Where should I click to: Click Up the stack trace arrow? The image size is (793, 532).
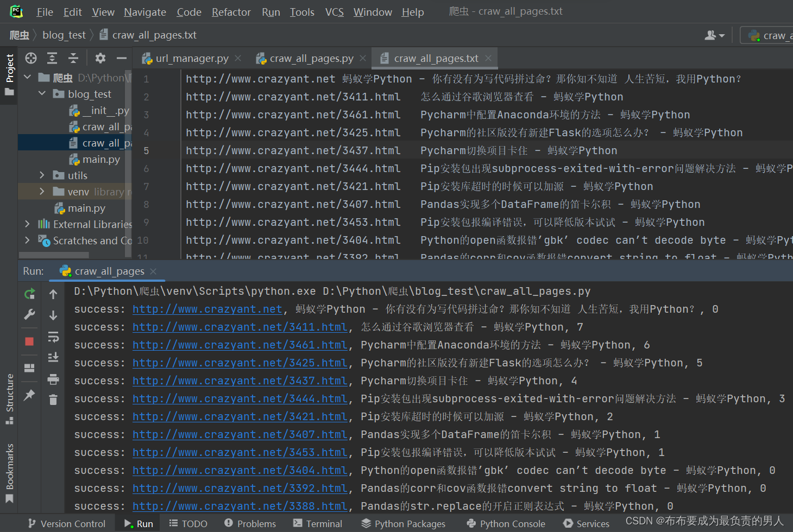click(x=53, y=294)
